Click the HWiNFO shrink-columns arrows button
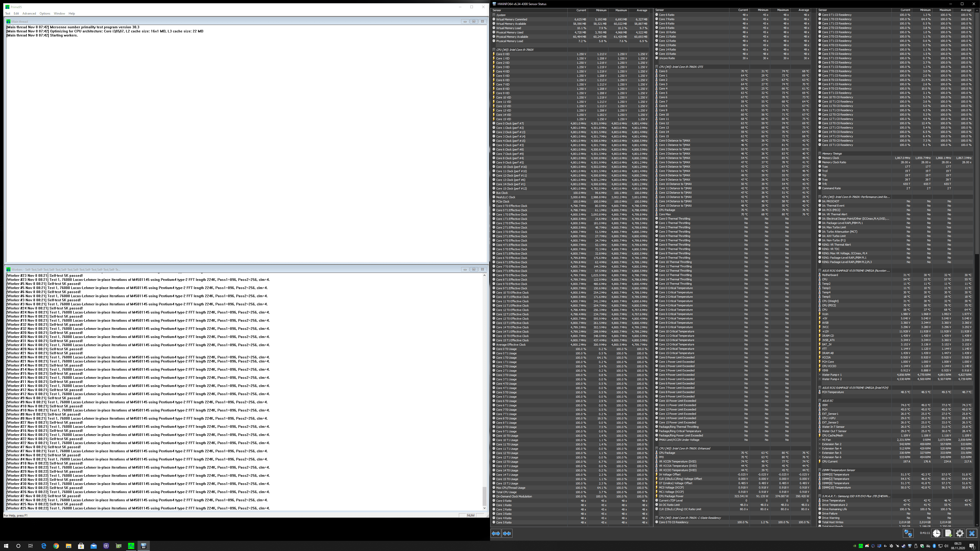 click(507, 533)
